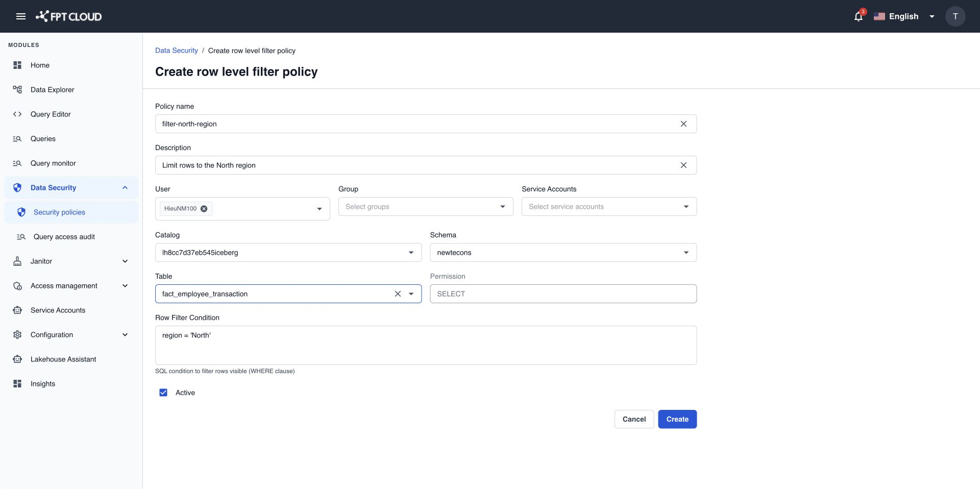Open Data Explorer module
980x489 pixels.
pos(71,90)
